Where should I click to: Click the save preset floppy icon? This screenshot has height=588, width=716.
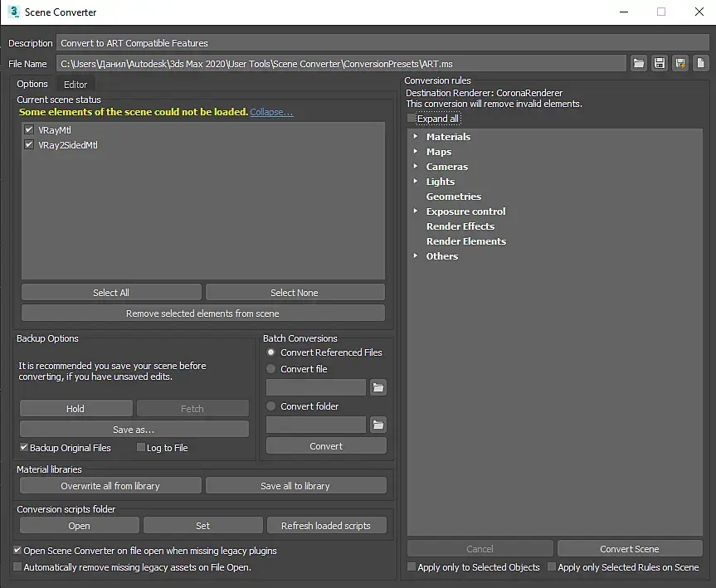click(x=660, y=64)
